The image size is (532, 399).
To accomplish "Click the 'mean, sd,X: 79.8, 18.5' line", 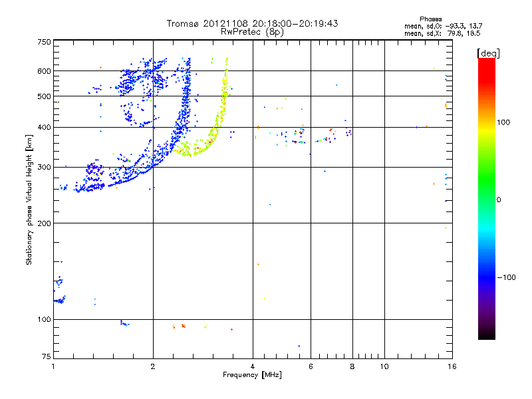I will (442, 33).
